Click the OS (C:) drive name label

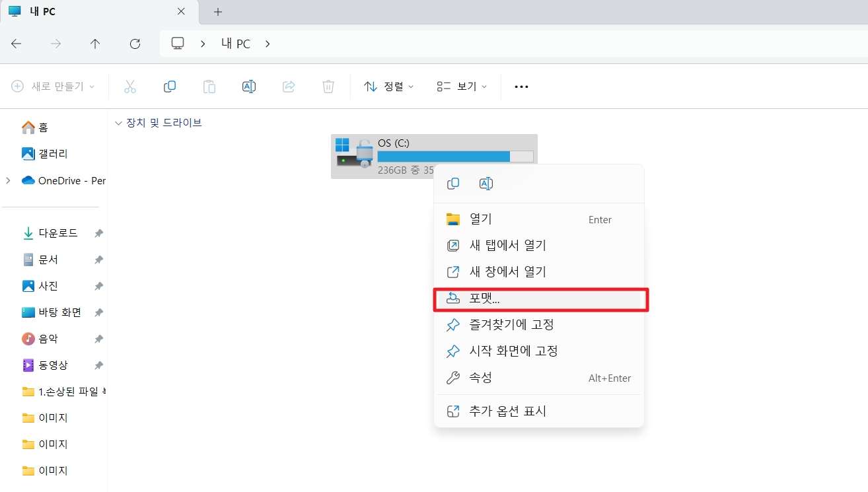tap(394, 143)
